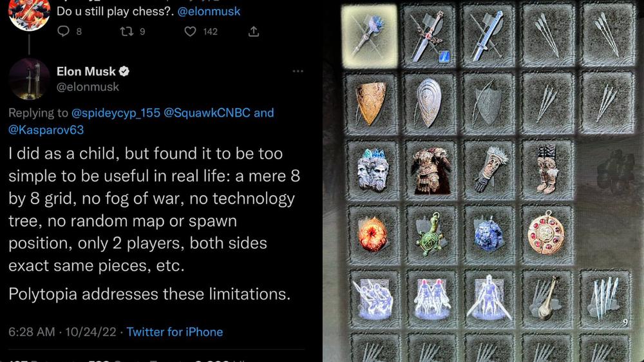644x362 pixels.
Task: Click the retweet arrows icon
Action: tap(126, 31)
